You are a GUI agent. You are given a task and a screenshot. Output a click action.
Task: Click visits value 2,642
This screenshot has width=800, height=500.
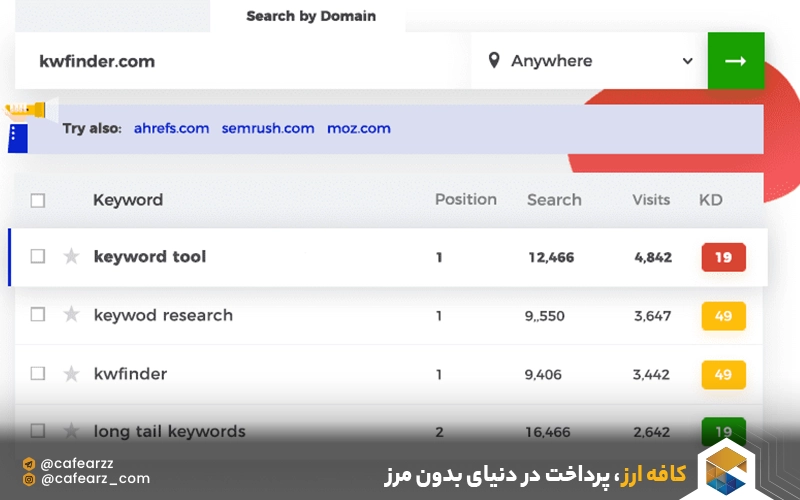point(652,432)
